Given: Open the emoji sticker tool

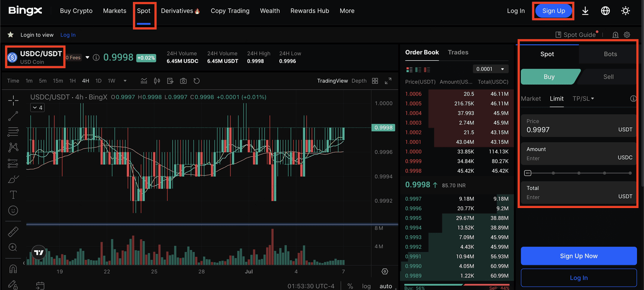Looking at the screenshot, I should point(13,211).
